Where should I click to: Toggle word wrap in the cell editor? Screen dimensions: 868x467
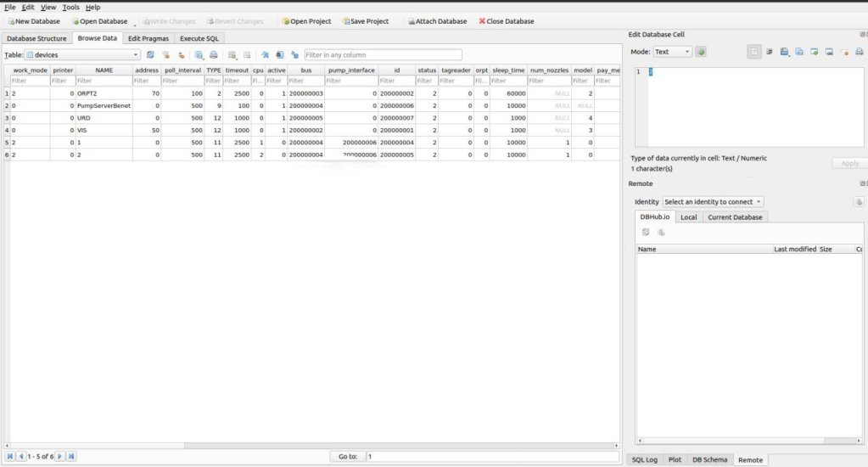pos(769,52)
